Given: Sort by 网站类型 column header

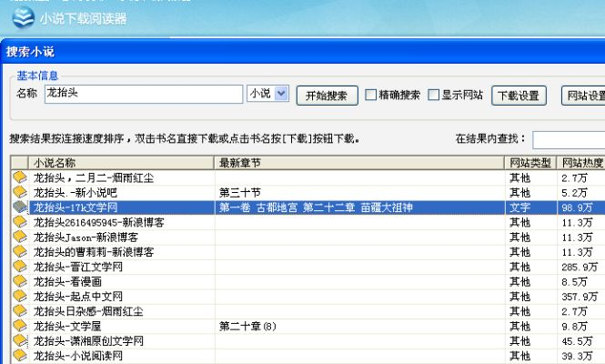Looking at the screenshot, I should click(530, 163).
